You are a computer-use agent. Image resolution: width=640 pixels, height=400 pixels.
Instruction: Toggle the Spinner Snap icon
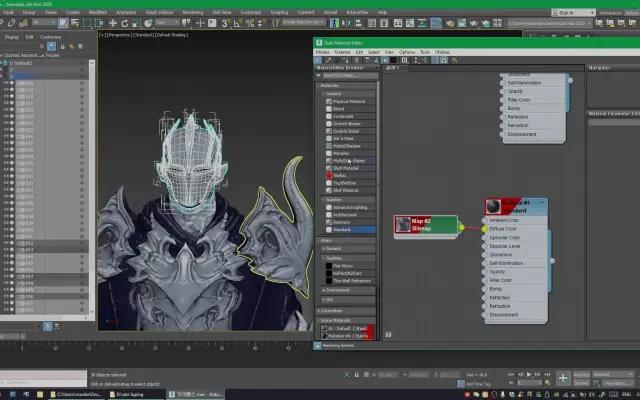262,23
